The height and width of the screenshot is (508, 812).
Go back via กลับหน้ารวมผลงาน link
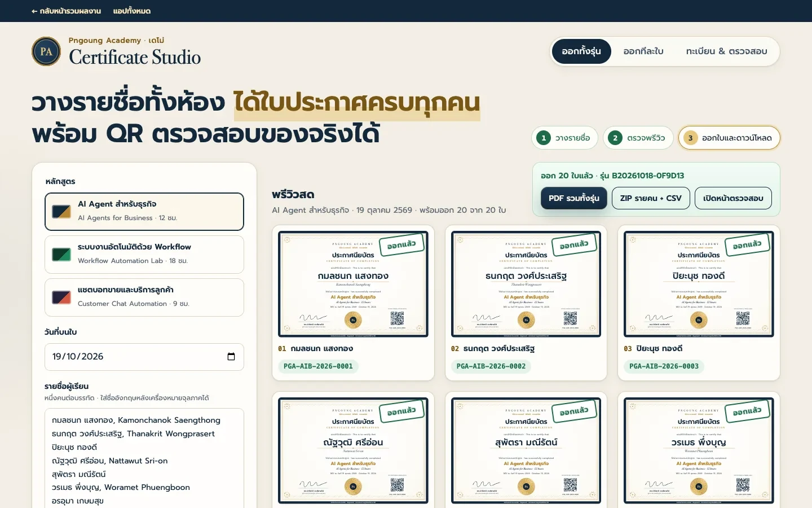click(67, 11)
